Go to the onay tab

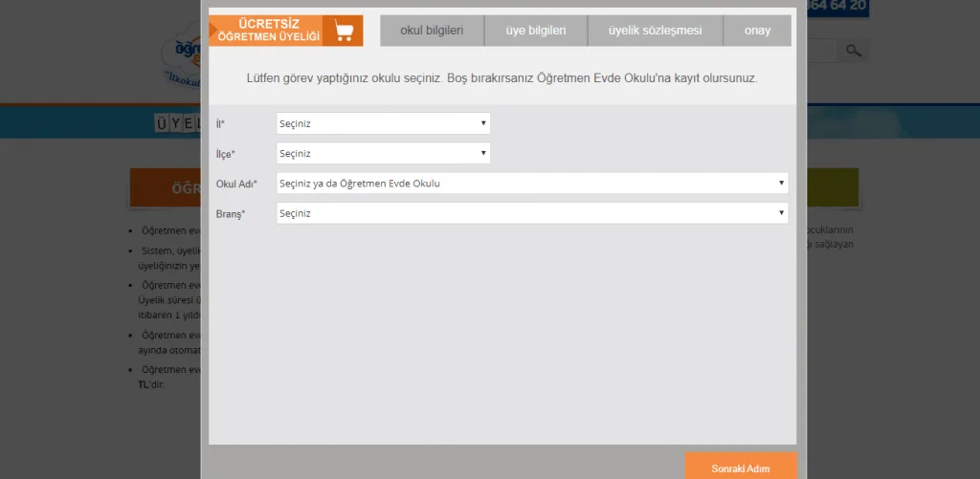click(x=757, y=31)
